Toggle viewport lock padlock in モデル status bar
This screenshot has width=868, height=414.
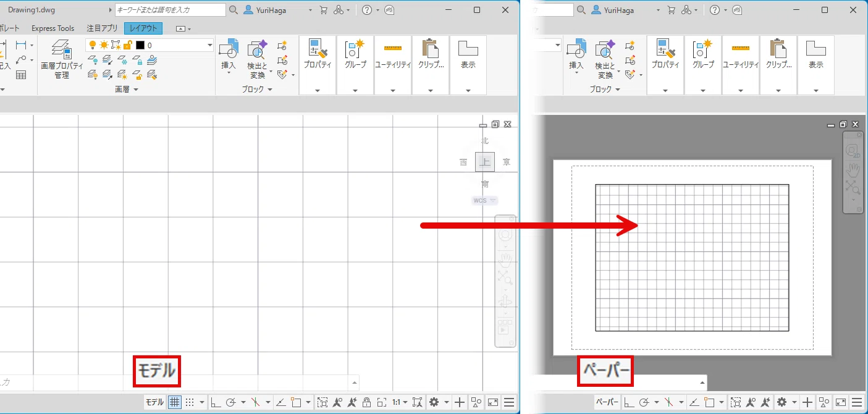coord(367,402)
